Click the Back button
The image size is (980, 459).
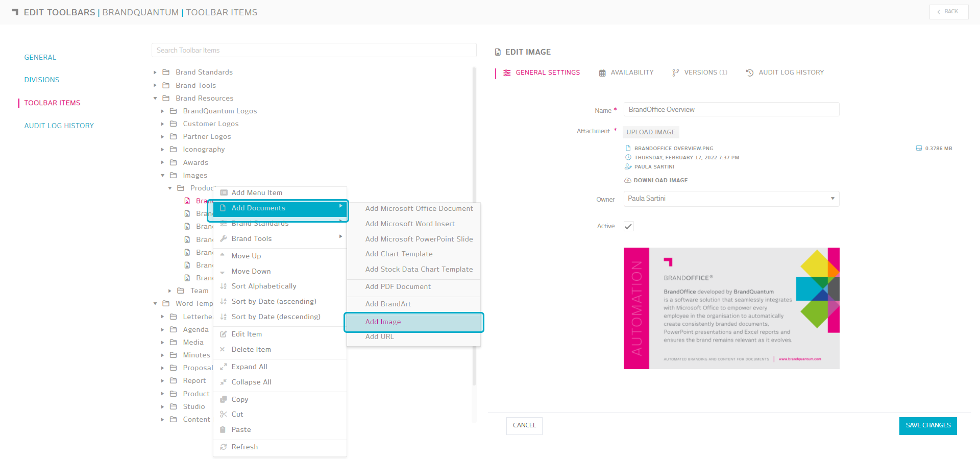point(949,12)
